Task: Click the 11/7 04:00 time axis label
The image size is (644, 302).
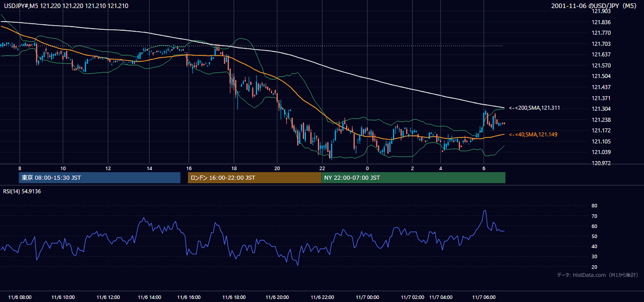Action: pos(440,297)
